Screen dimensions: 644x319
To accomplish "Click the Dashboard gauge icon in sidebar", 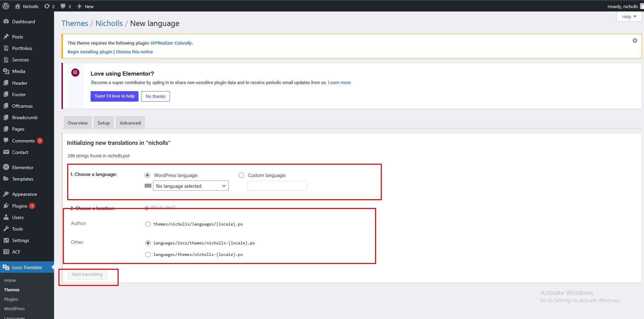I will (x=6, y=21).
